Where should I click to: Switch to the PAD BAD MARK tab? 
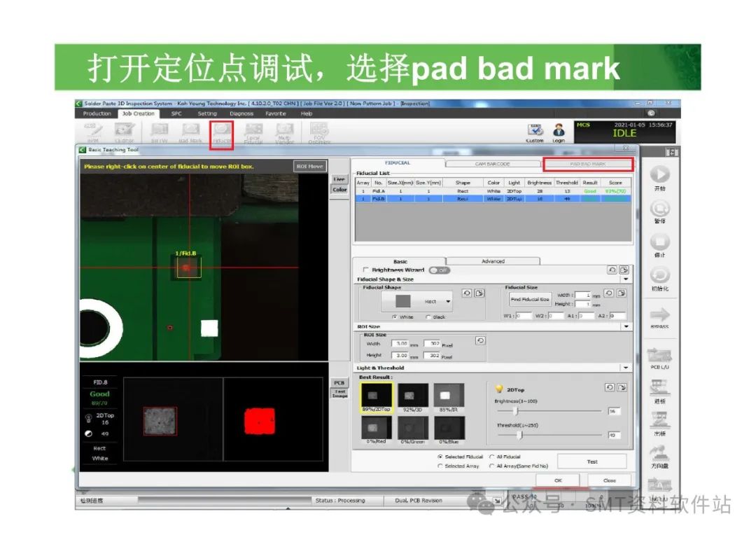coord(588,164)
